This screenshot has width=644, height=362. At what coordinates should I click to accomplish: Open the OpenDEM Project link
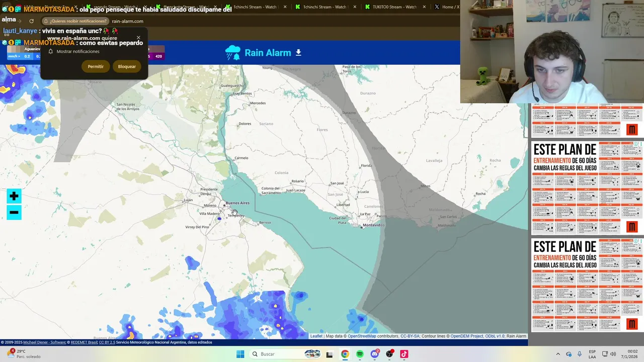point(467,336)
